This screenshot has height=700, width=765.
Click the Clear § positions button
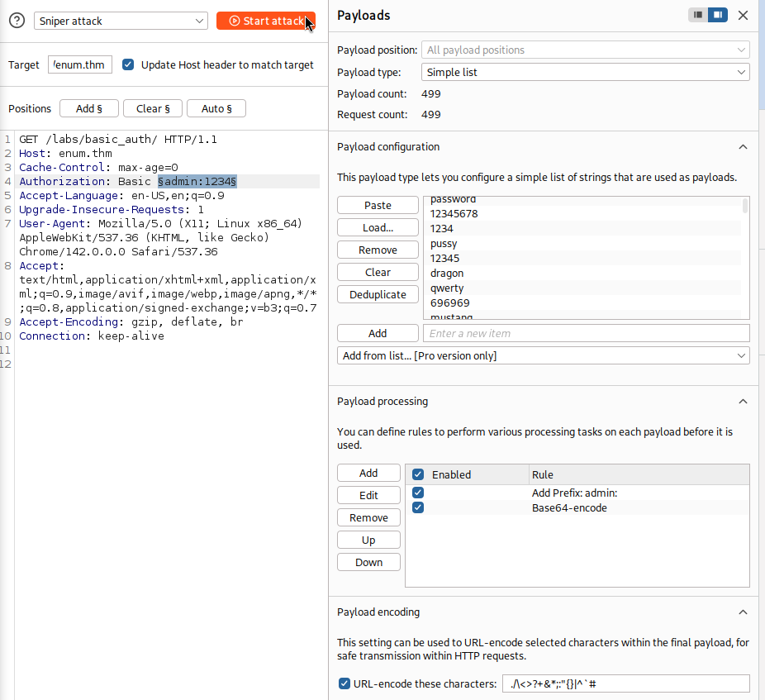coord(153,108)
